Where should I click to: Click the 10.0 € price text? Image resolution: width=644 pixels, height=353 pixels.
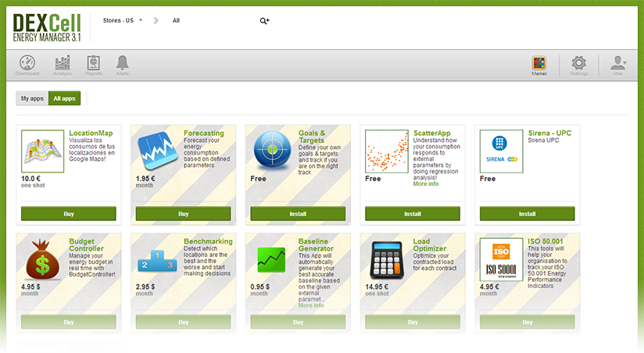(x=30, y=179)
